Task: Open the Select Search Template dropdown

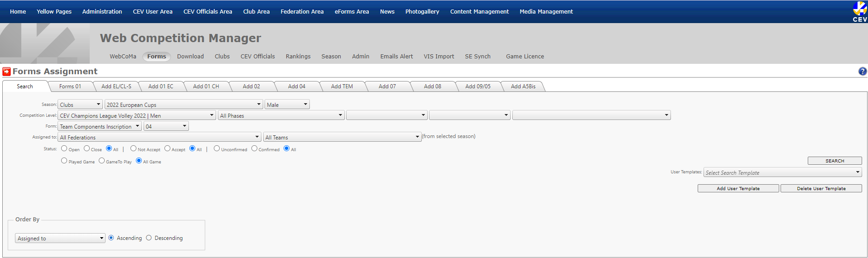Action: pos(783,172)
